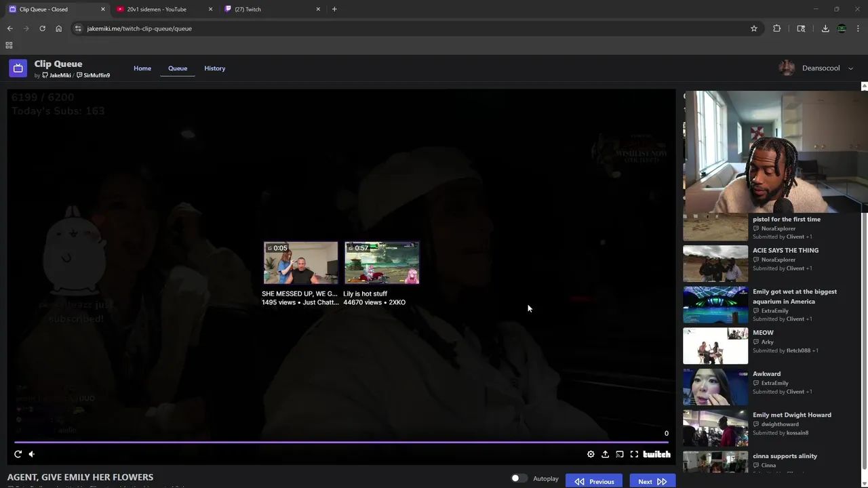Open the 'Awkward' clip thumbnail
The width and height of the screenshot is (868, 488).
(715, 386)
